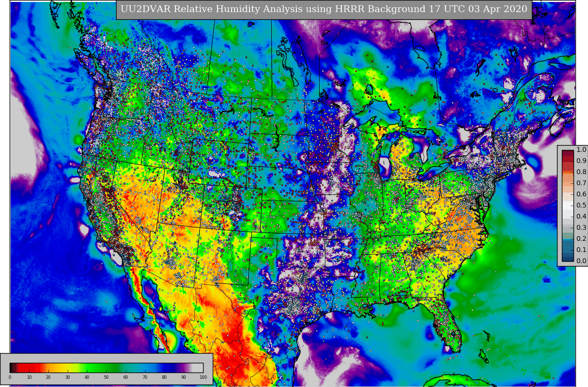Image resolution: width=588 pixels, height=387 pixels.
Task: Click the 60 tick label on humidity colorbar
Action: click(126, 377)
